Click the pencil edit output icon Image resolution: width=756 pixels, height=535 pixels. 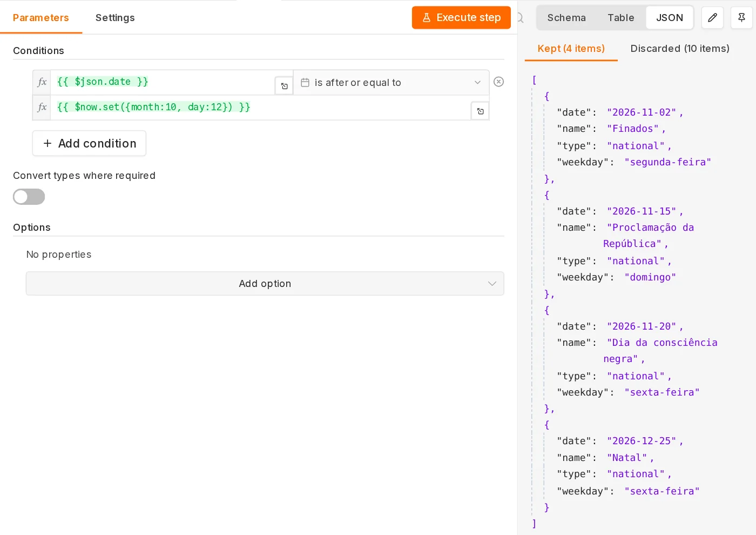(x=712, y=18)
